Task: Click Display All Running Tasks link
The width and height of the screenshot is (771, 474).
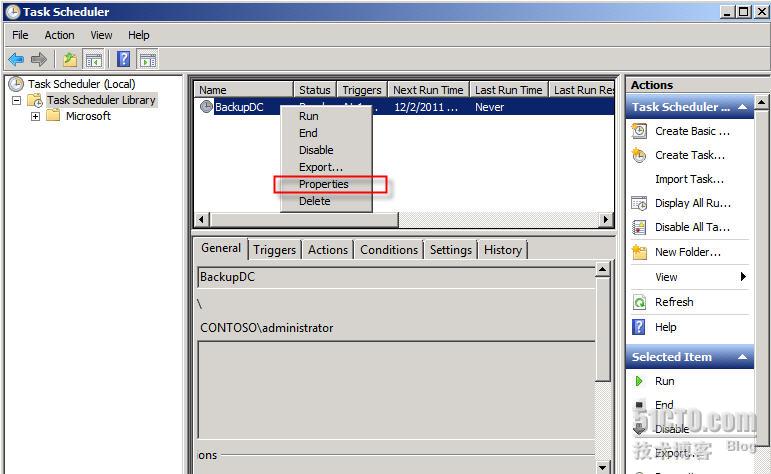Action: point(693,203)
